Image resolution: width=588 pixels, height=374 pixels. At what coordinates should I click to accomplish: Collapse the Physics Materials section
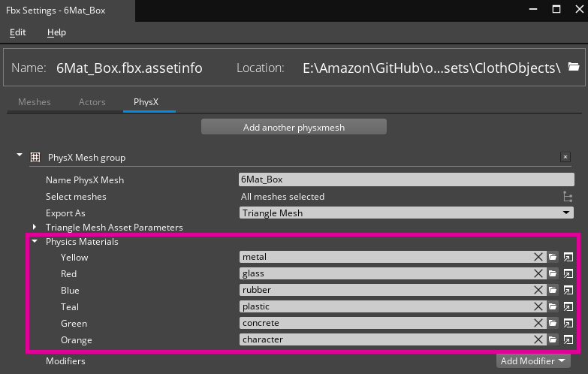click(x=35, y=242)
